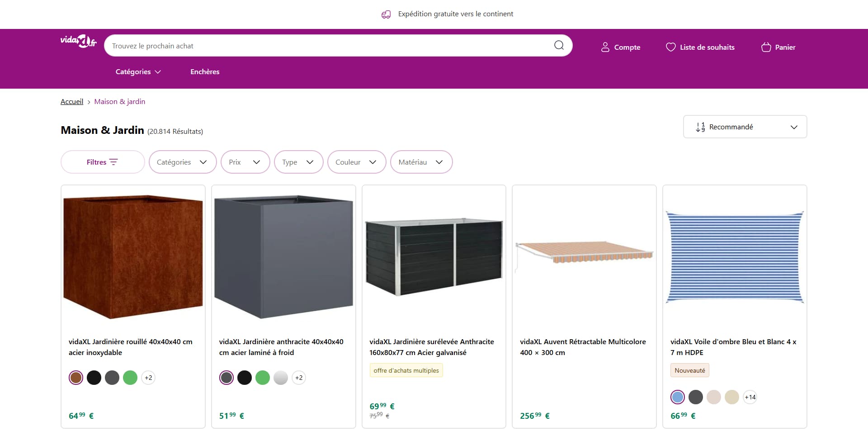Expand the Couleur filter dropdown

(x=357, y=162)
